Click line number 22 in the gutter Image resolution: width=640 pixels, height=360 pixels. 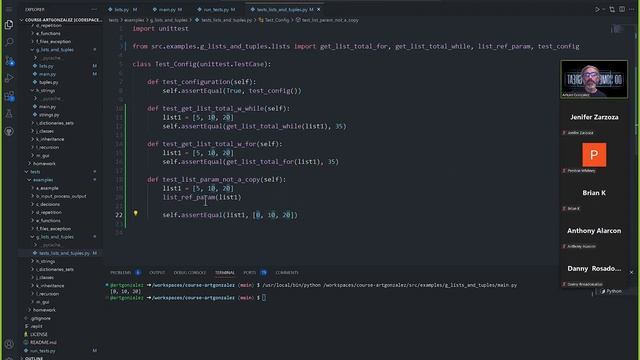coord(118,215)
